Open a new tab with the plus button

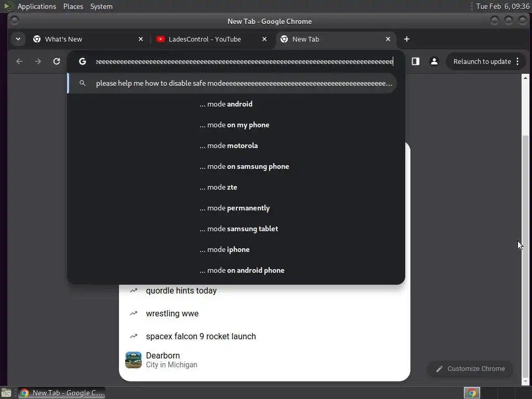tap(406, 39)
